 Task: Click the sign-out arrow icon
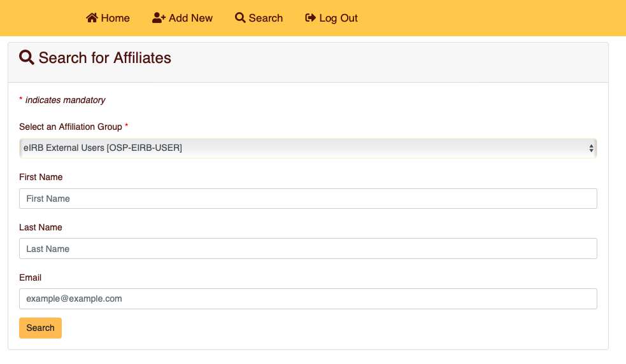click(x=311, y=18)
